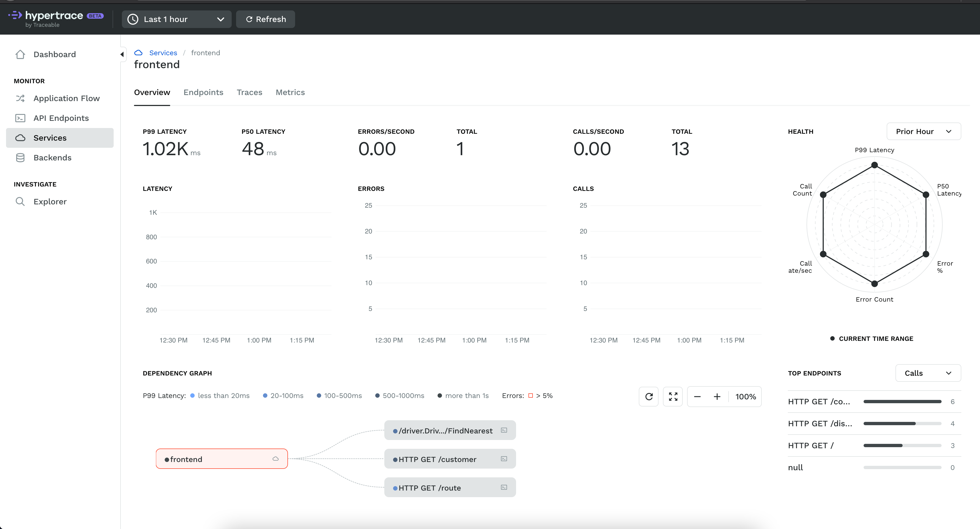Click cloud icon on frontend node
The image size is (980, 529).
point(275,459)
